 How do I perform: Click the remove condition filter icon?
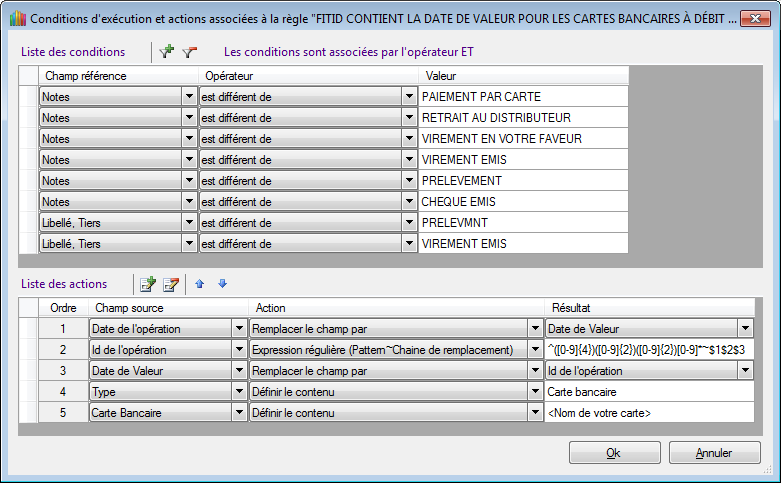click(x=189, y=52)
